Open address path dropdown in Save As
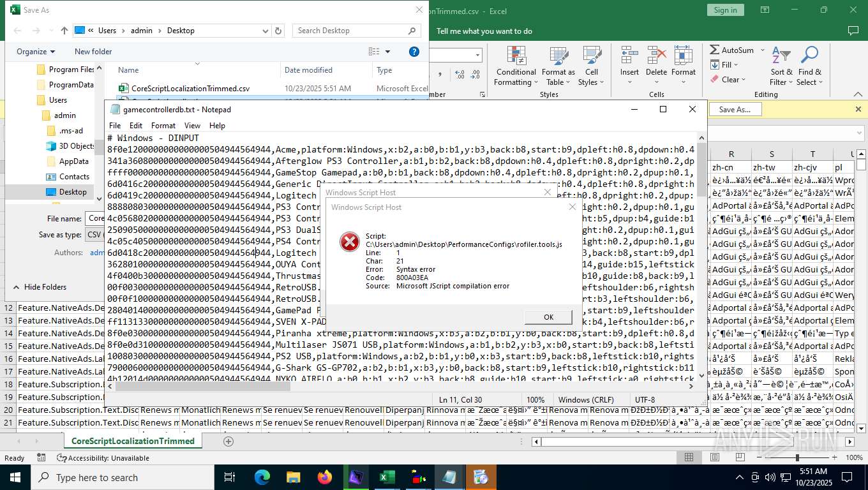This screenshot has height=490, width=868. 266,30
